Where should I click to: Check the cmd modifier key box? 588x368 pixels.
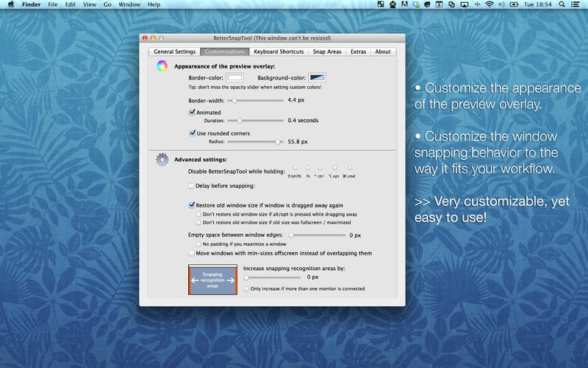pyautogui.click(x=350, y=168)
